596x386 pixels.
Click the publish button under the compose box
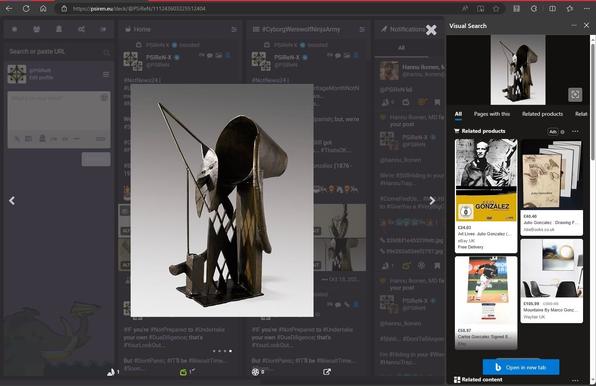tap(96, 160)
